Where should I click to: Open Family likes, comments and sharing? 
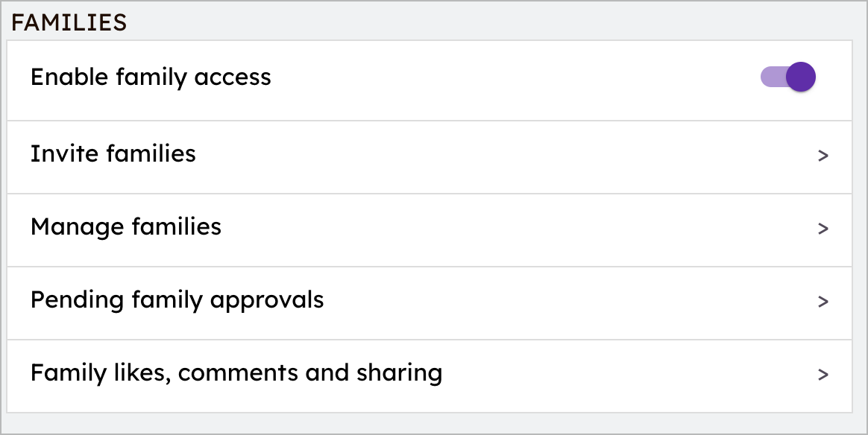(x=236, y=372)
